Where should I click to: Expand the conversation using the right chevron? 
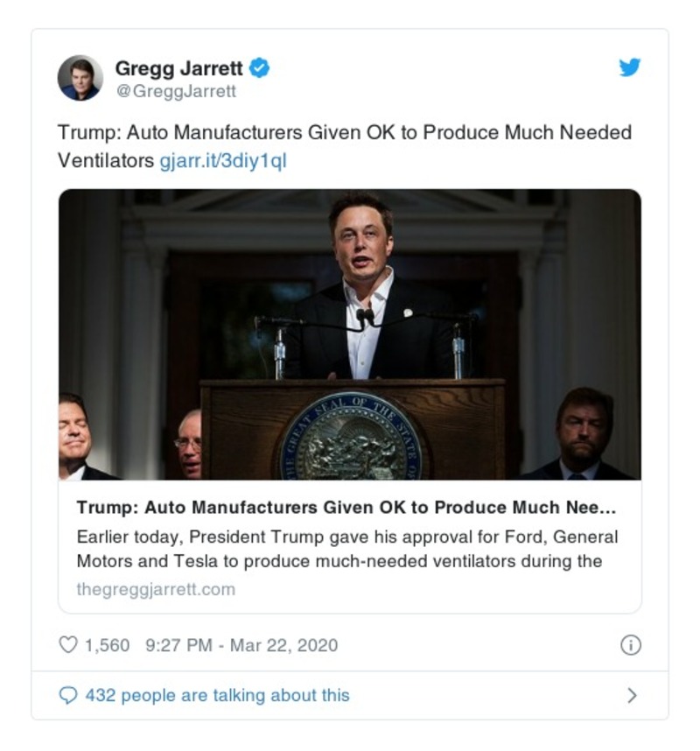tap(632, 696)
